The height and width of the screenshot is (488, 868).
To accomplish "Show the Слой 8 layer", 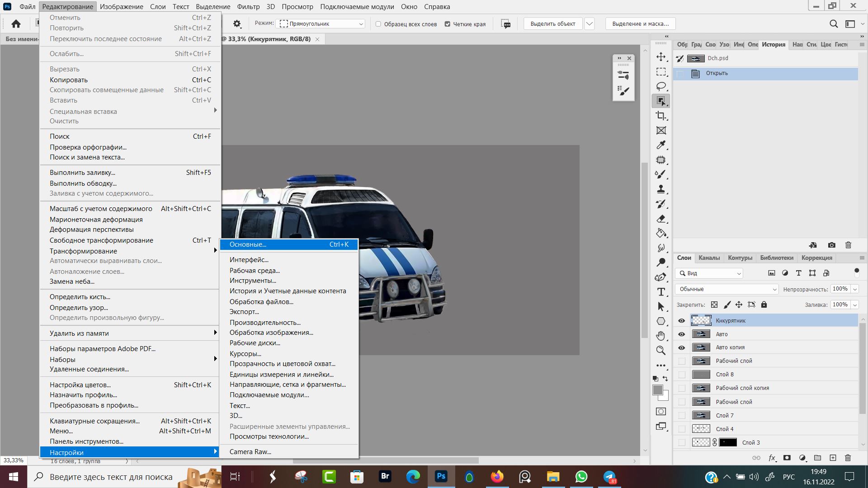I will click(x=681, y=375).
